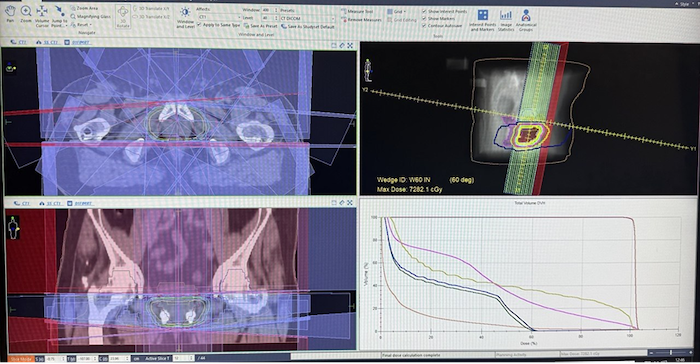Click axial view patient orientation icon
Screen dimensions: 700x364
[x=10, y=68]
